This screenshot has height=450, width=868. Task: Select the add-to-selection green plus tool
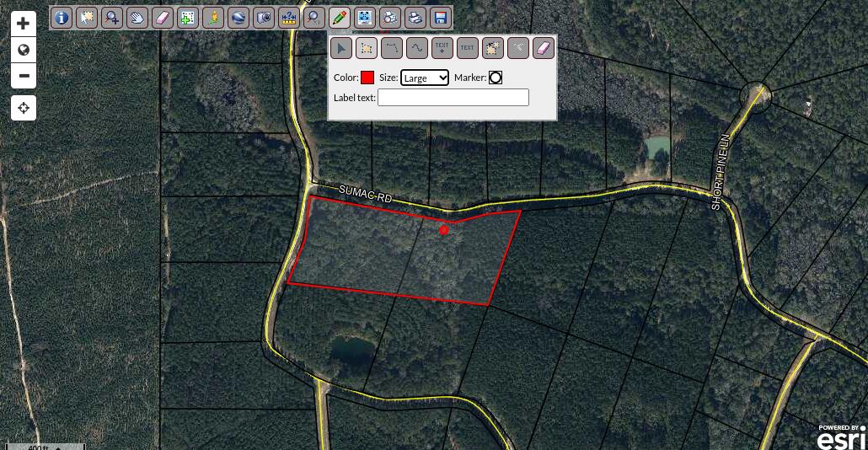(188, 18)
